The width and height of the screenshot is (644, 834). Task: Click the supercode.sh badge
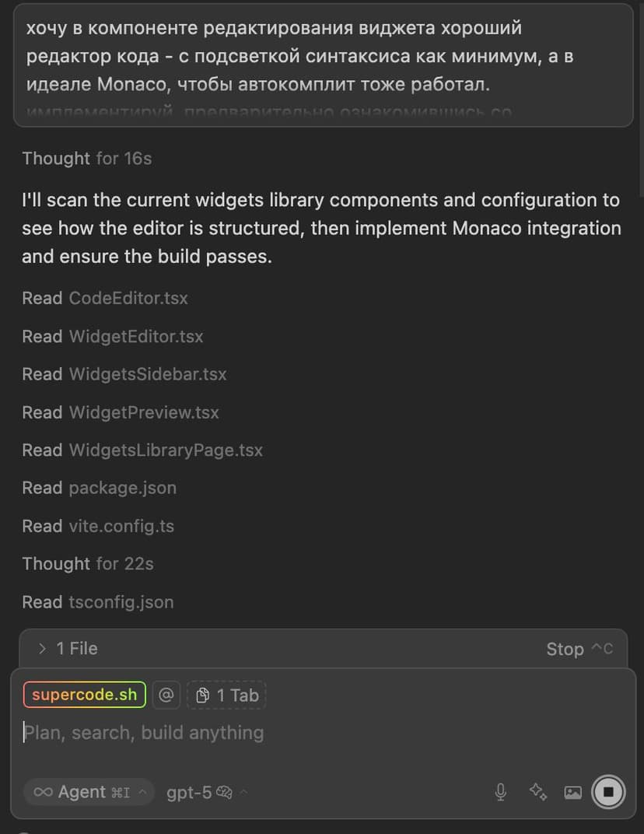[84, 695]
